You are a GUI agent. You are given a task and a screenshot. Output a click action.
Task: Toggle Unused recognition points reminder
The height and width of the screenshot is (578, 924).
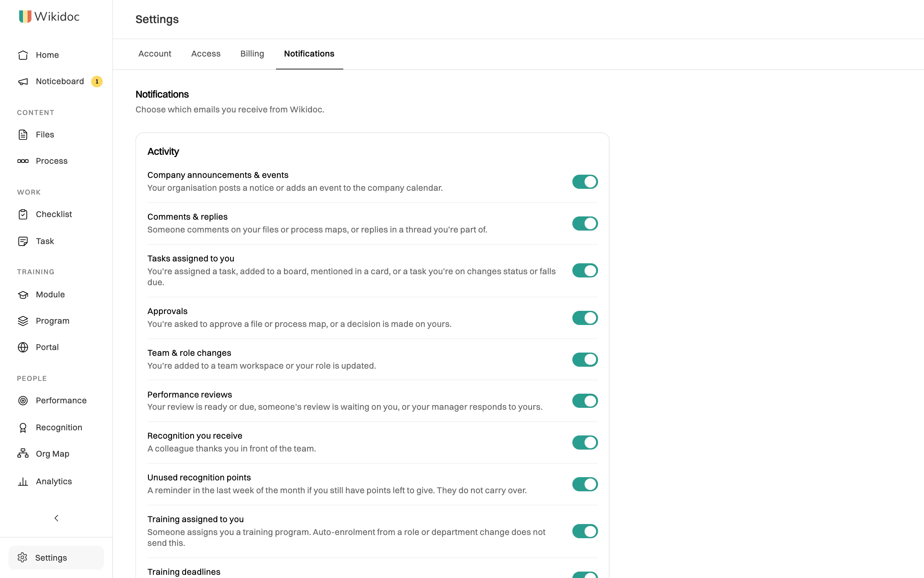point(585,484)
